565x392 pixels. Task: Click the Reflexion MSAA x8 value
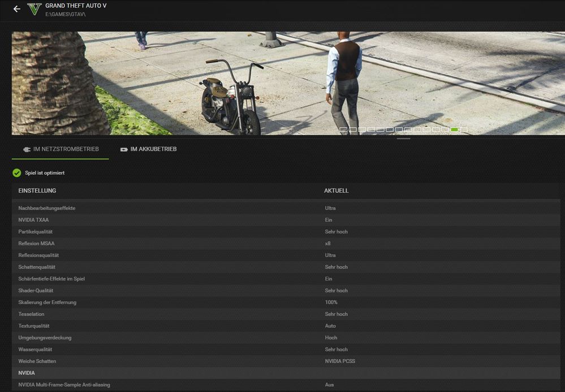click(327, 243)
